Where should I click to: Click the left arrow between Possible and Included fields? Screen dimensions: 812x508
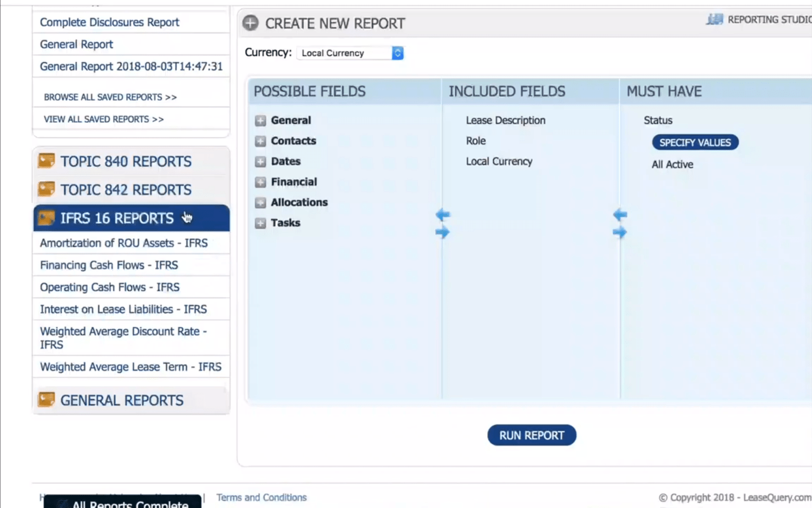pyautogui.click(x=443, y=214)
